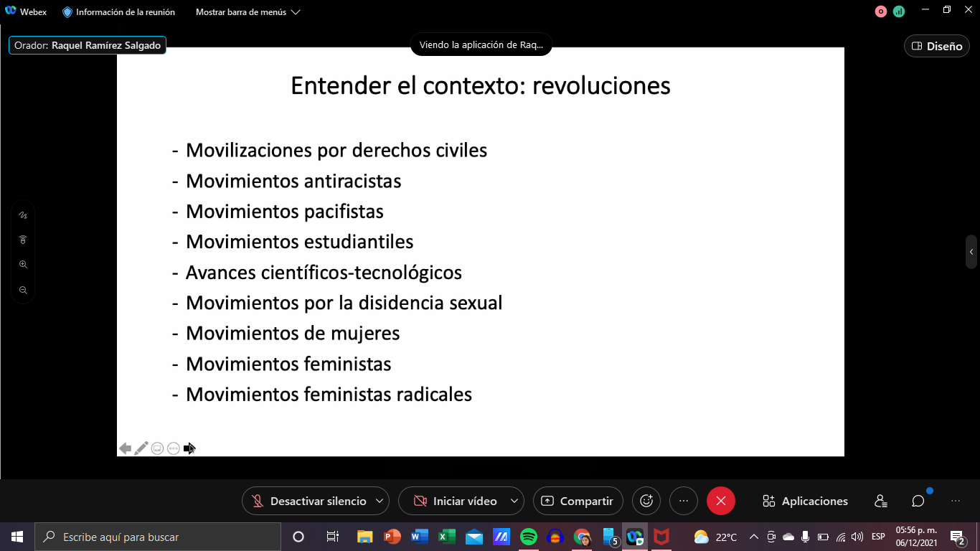Open video options arrow beside Iniciar vídeo
Viewport: 980px width, 551px height.
pos(514,501)
